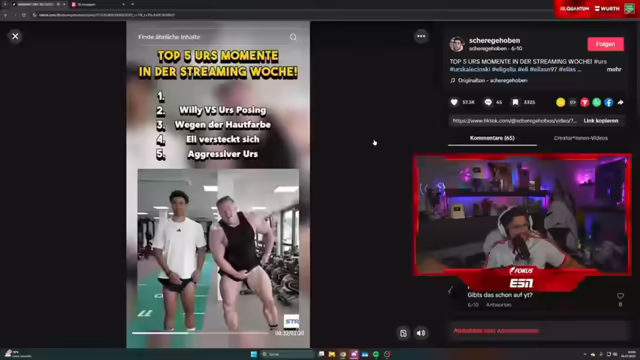This screenshot has height=360, width=640.
Task: Open Spotify from the taskbar
Action: coord(376,354)
